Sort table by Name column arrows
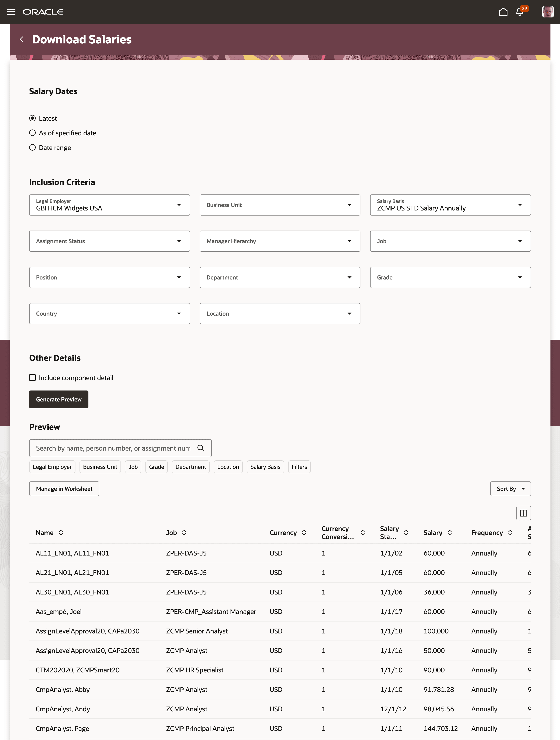Image resolution: width=560 pixels, height=740 pixels. (61, 533)
